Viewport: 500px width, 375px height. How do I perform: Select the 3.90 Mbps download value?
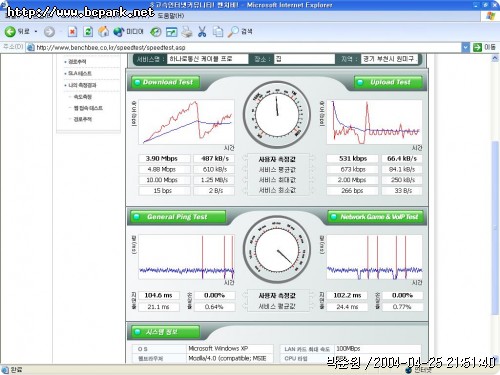click(x=164, y=159)
